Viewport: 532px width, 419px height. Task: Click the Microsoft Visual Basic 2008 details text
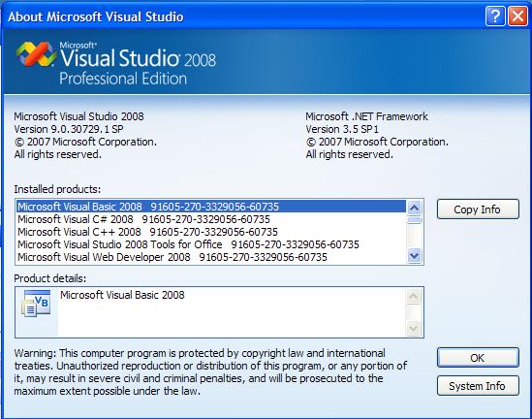click(x=122, y=295)
